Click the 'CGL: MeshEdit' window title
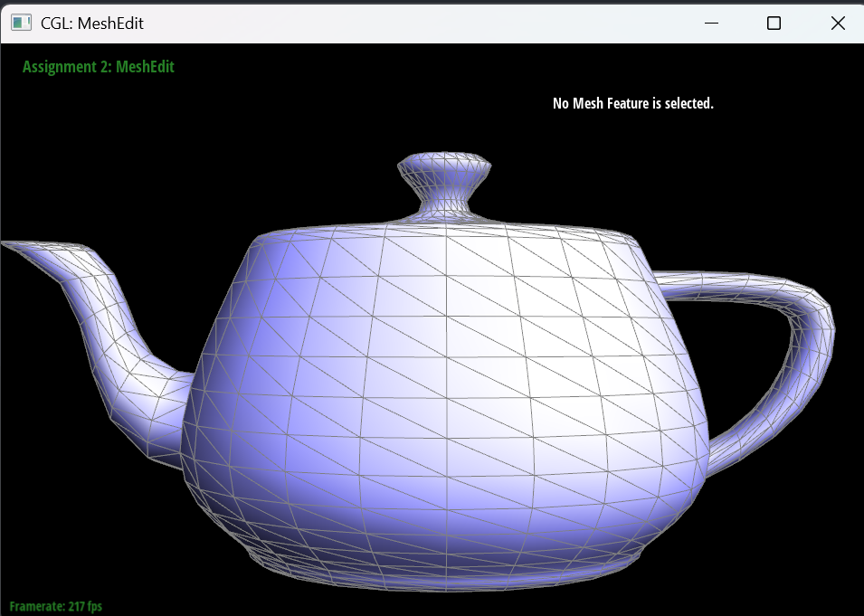Image resolution: width=864 pixels, height=616 pixels. click(x=92, y=24)
